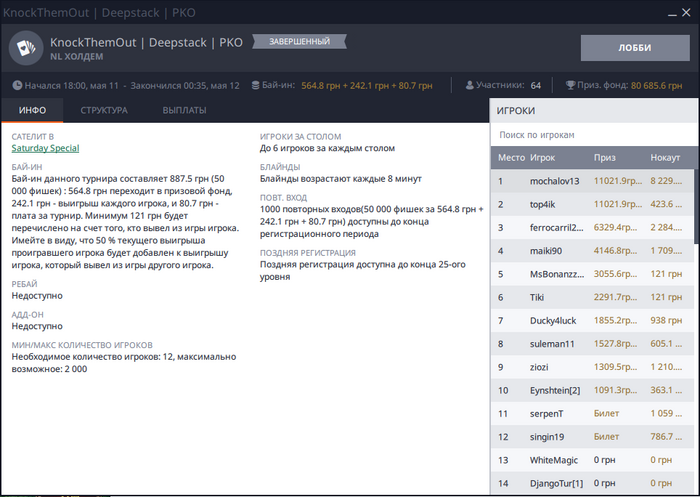Select player Ducky4luck row
The height and width of the screenshot is (497, 700).
592,321
